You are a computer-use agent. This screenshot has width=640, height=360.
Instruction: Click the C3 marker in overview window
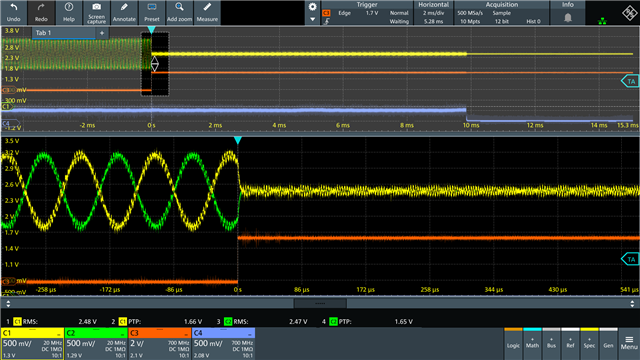tap(8, 90)
